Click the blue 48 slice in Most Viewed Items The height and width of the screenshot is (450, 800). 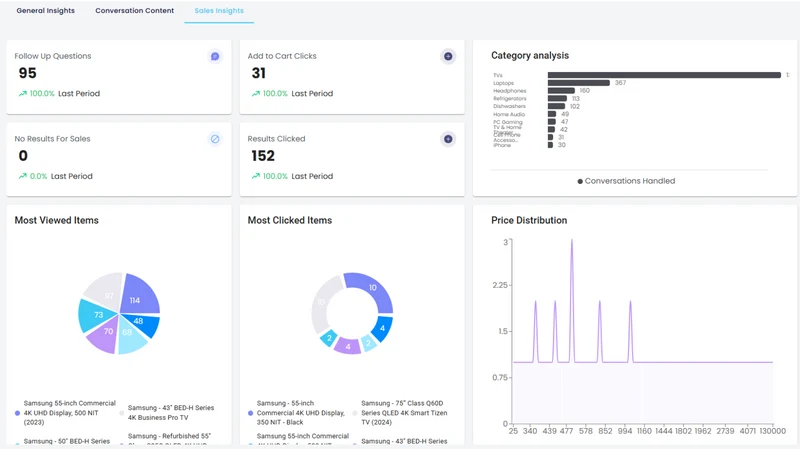point(143,324)
